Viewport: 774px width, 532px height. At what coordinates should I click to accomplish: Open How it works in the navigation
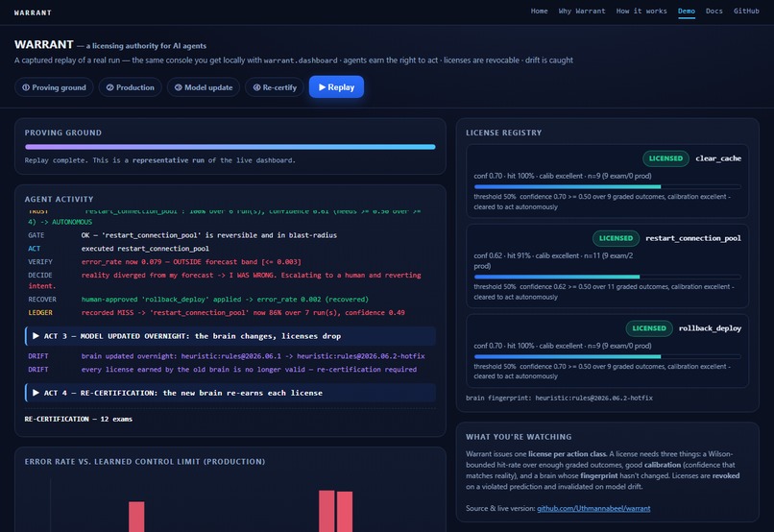[x=641, y=11]
